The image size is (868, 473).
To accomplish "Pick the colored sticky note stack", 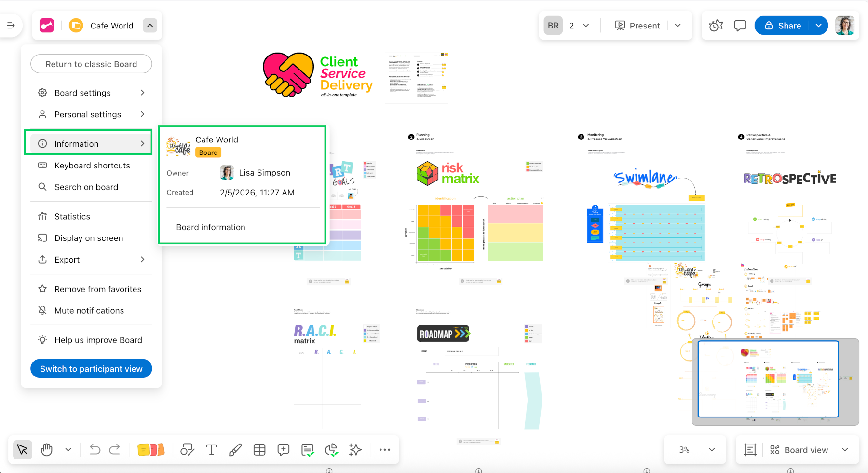I will pos(151,449).
